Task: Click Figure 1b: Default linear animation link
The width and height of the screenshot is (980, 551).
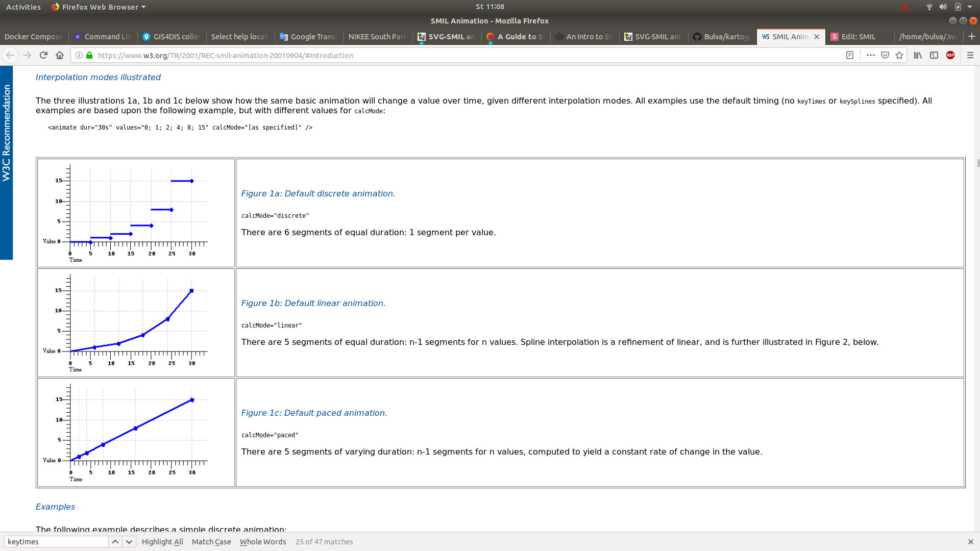Action: (313, 303)
